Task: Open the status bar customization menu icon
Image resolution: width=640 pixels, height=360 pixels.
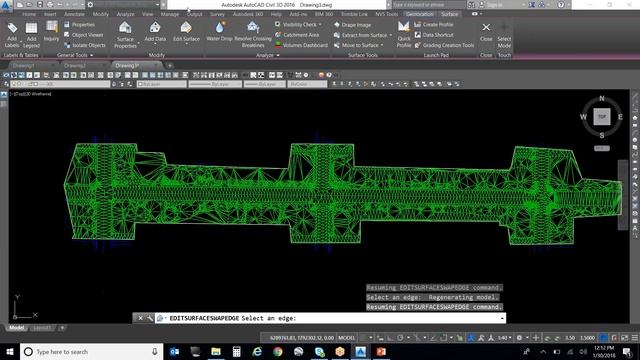Action: (x=635, y=338)
